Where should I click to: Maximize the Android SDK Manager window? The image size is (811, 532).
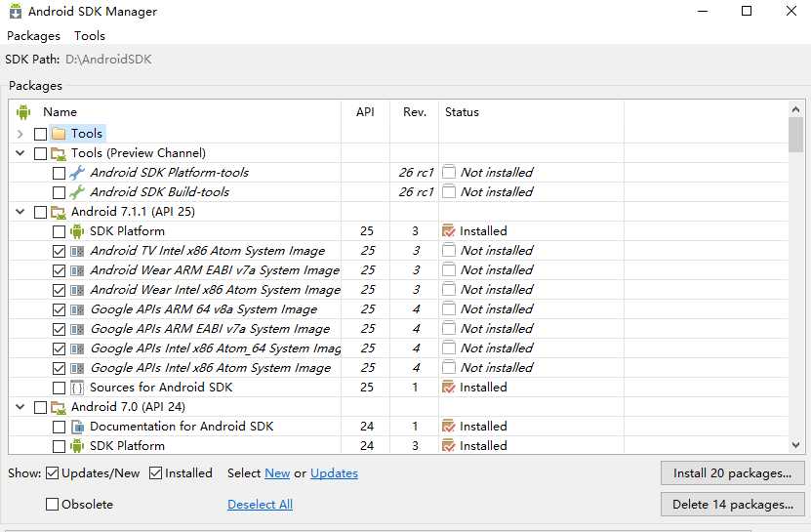click(x=747, y=11)
